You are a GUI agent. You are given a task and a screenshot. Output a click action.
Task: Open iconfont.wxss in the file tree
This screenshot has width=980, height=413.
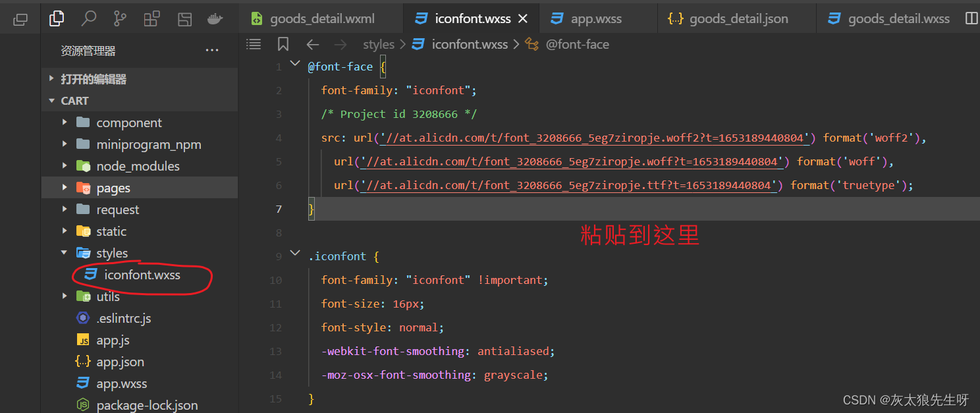(x=140, y=275)
